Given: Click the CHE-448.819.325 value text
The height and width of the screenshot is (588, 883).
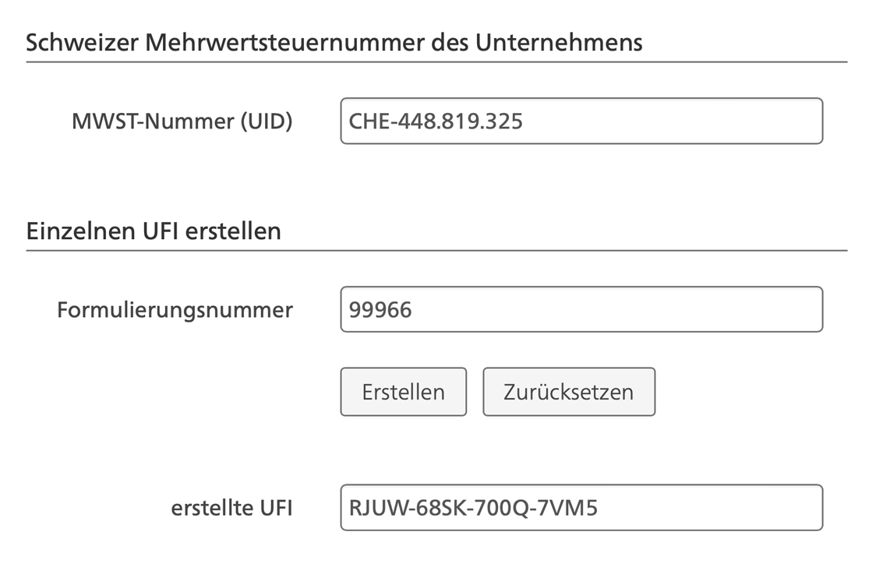Looking at the screenshot, I should (436, 121).
